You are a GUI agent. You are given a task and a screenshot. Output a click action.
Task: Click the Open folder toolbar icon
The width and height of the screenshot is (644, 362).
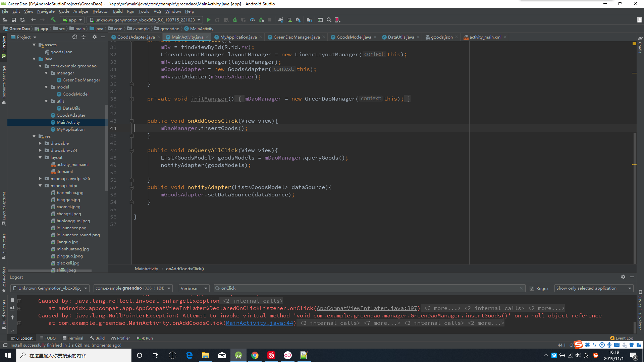point(5,20)
